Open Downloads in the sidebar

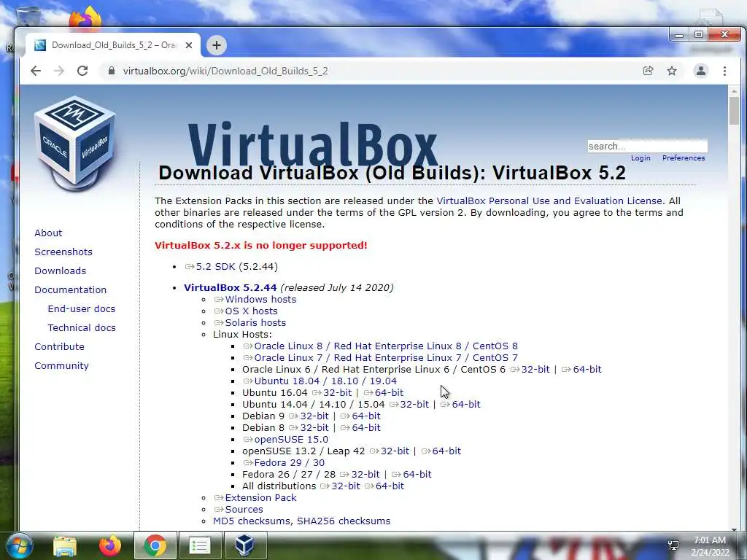60,271
